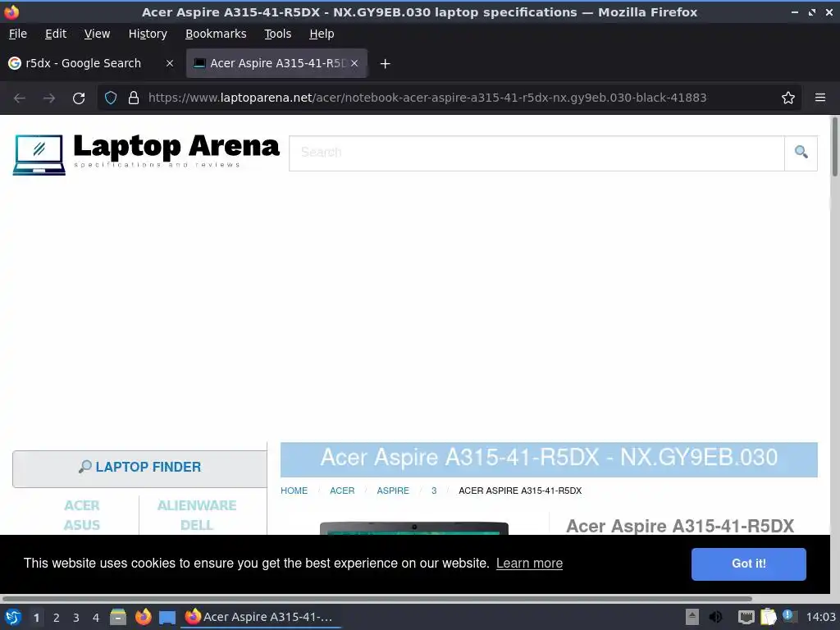Select workspace 1 in the pager
The width and height of the screenshot is (840, 630).
pyautogui.click(x=36, y=618)
